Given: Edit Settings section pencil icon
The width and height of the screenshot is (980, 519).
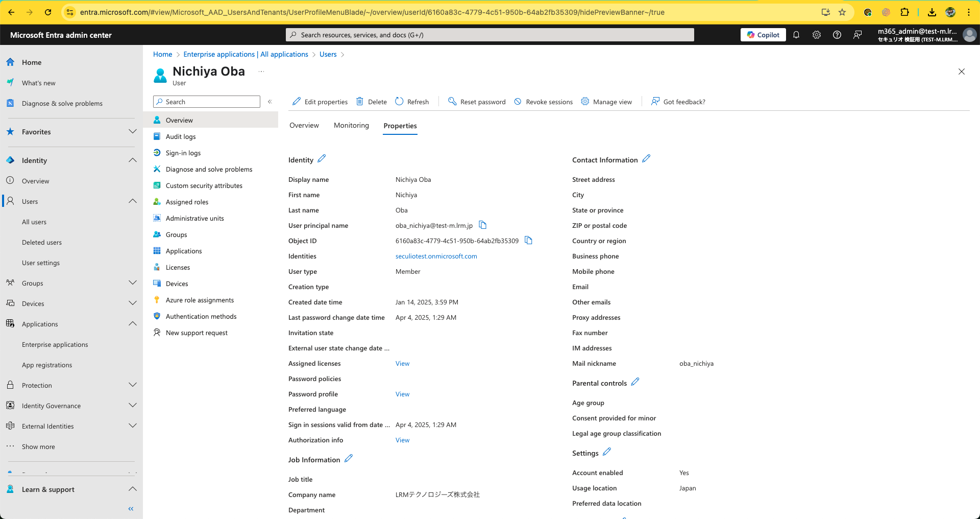Looking at the screenshot, I should (607, 452).
